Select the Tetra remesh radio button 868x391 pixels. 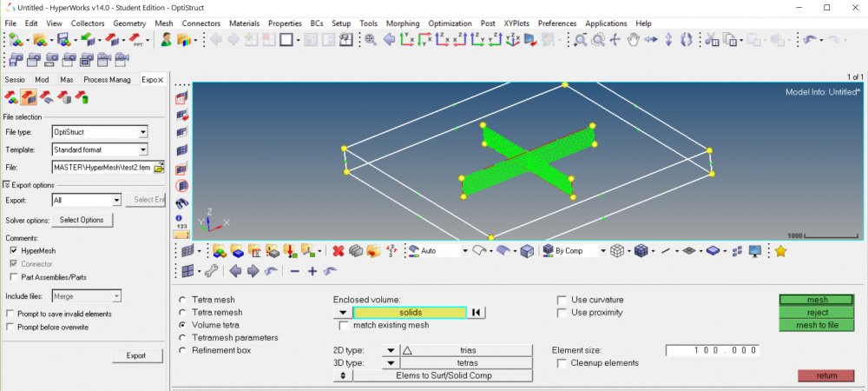pos(182,312)
